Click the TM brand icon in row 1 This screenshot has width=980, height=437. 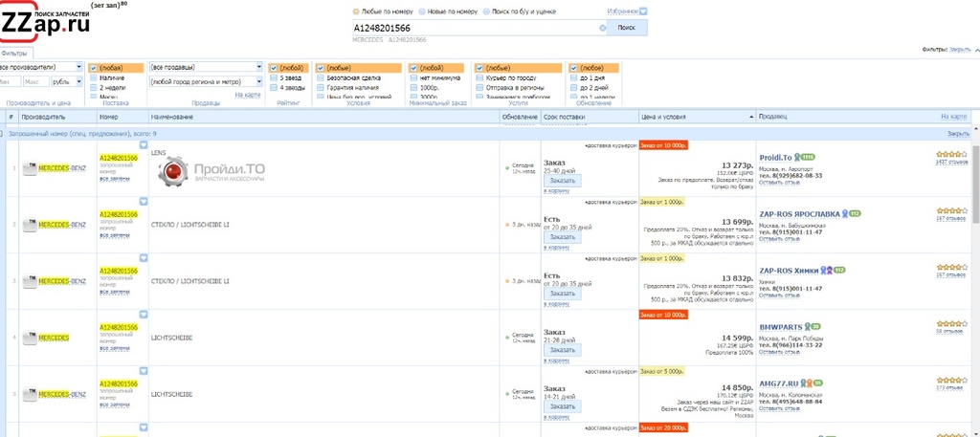point(30,168)
